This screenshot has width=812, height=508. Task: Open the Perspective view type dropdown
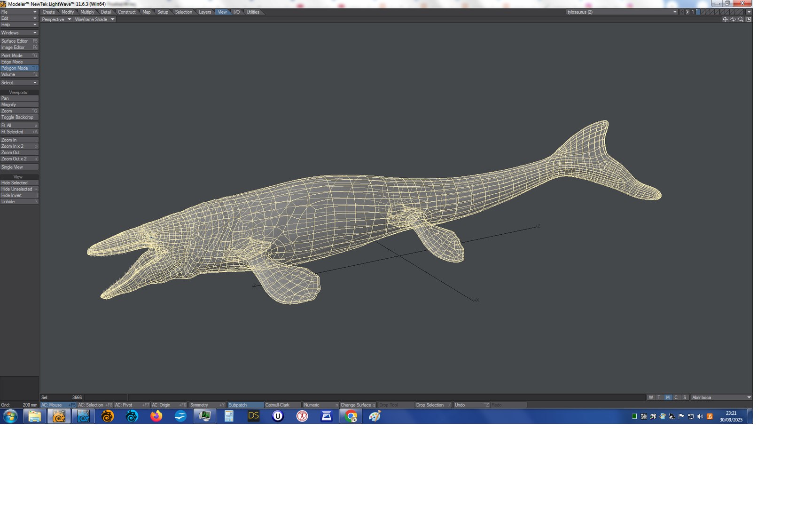[x=56, y=19]
